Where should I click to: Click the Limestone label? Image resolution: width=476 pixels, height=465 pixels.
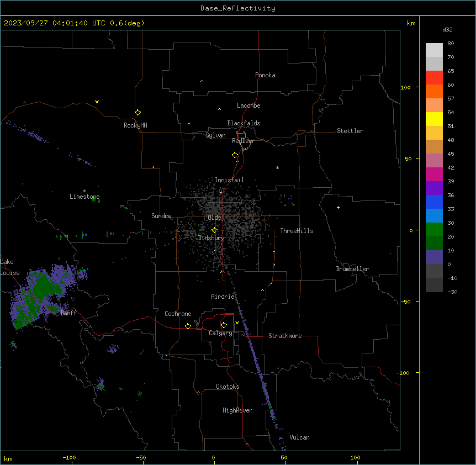[84, 197]
